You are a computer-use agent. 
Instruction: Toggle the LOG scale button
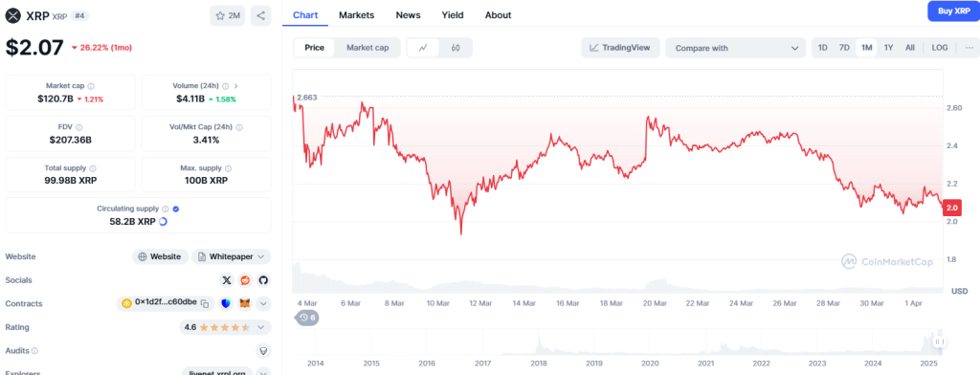pyautogui.click(x=940, y=48)
